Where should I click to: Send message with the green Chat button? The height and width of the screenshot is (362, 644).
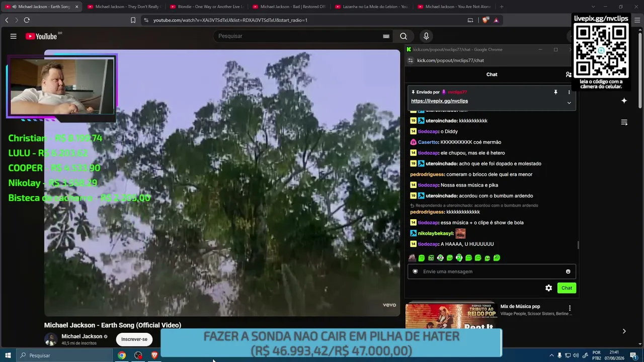pyautogui.click(x=567, y=288)
